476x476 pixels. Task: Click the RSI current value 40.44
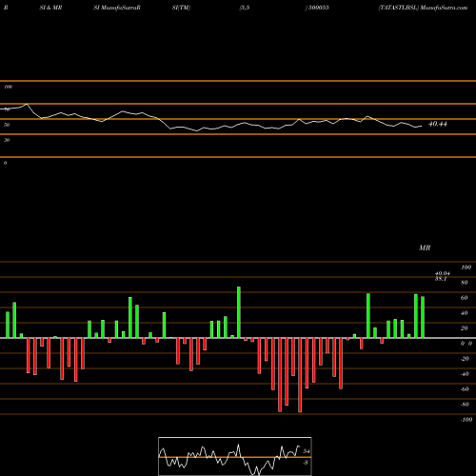[438, 124]
